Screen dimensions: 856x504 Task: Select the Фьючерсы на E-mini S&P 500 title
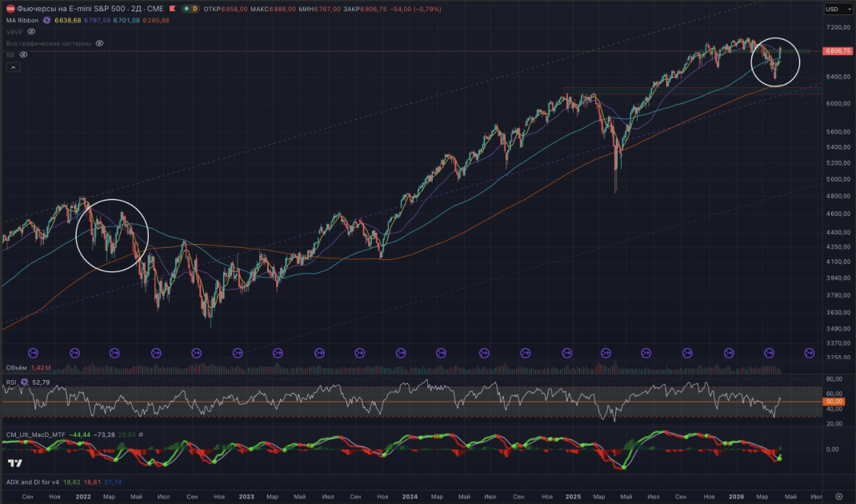tap(90, 9)
